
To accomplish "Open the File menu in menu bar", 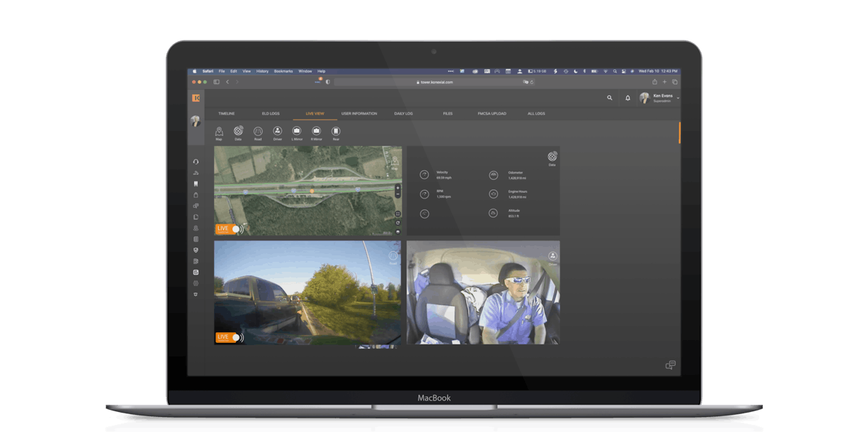I will pos(222,71).
